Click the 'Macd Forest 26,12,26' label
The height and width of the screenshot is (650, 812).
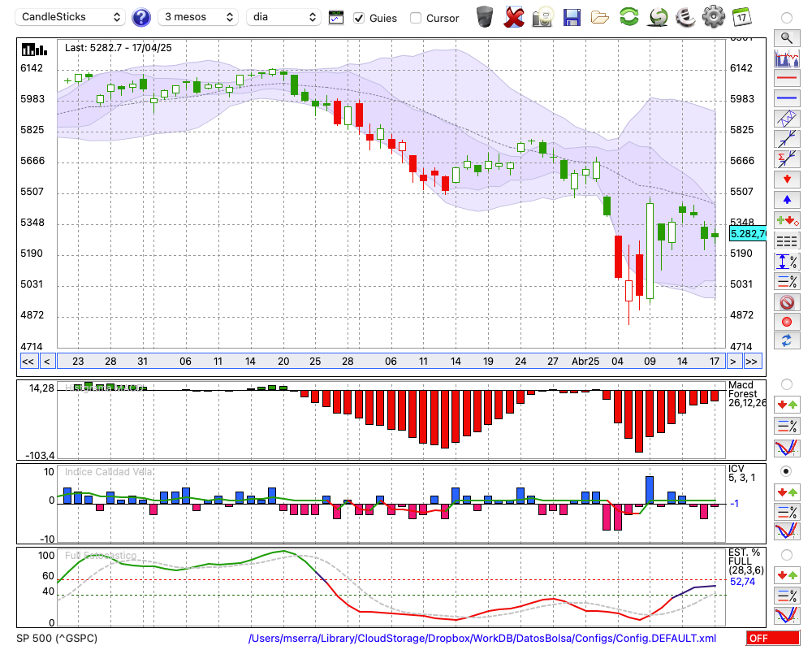coord(746,393)
